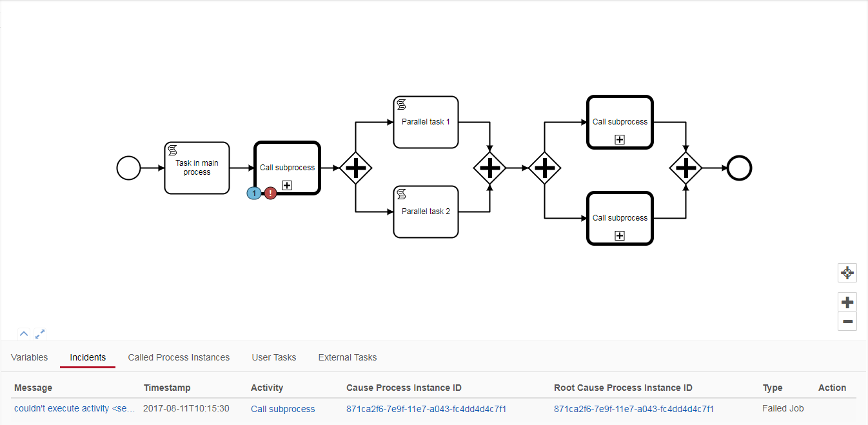
Task: Switch to the Variables tab
Action: point(30,357)
